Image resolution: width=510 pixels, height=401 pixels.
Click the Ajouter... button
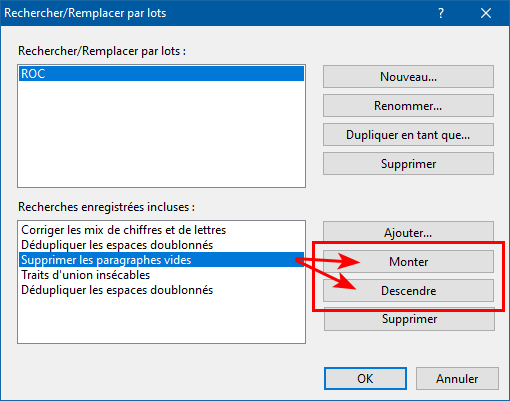tap(408, 232)
